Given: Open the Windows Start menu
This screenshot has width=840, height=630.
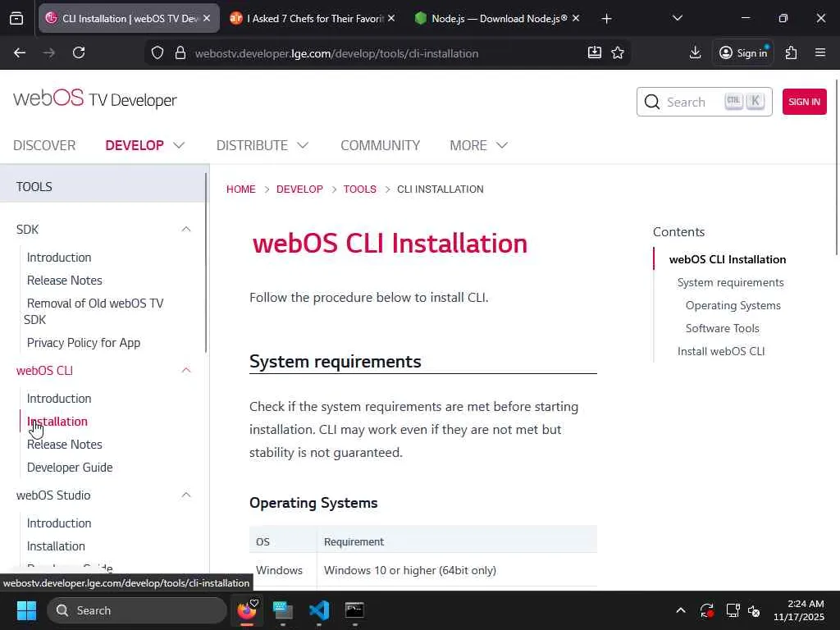Looking at the screenshot, I should (26, 610).
